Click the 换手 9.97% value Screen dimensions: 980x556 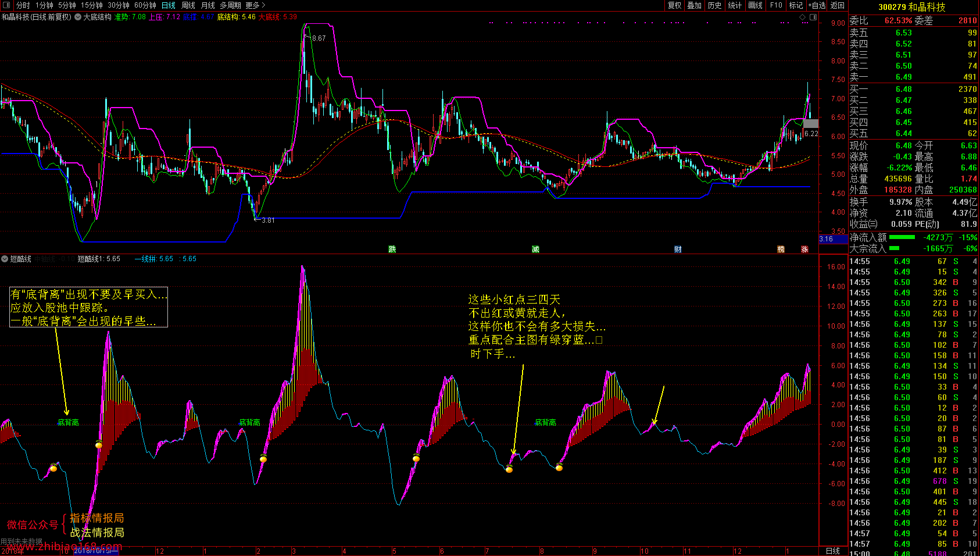[900, 202]
